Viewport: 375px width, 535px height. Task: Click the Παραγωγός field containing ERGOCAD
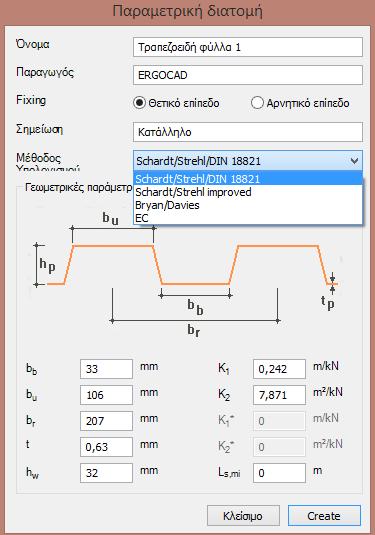coord(248,75)
